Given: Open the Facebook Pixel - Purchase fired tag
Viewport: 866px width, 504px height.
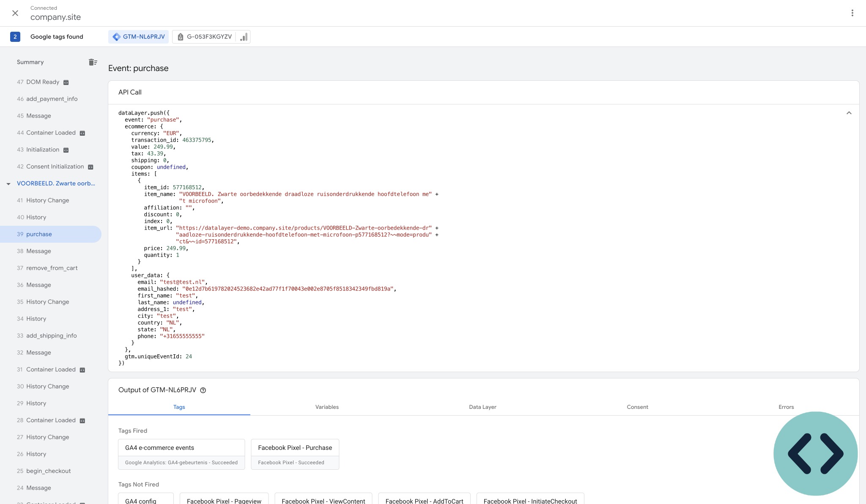Looking at the screenshot, I should [295, 454].
